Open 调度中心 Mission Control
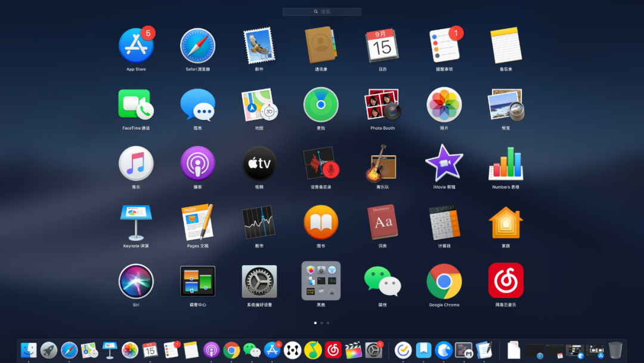This screenshot has height=363, width=644. [x=197, y=281]
